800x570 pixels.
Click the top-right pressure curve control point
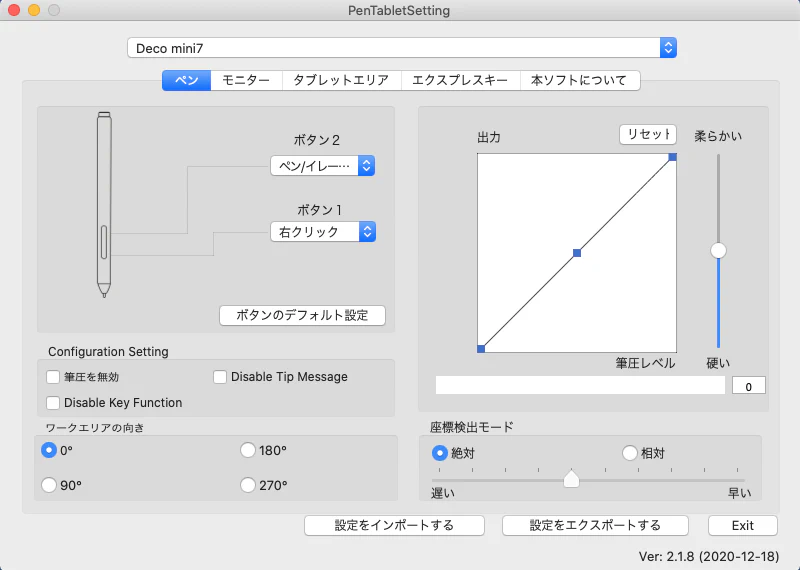tap(672, 157)
